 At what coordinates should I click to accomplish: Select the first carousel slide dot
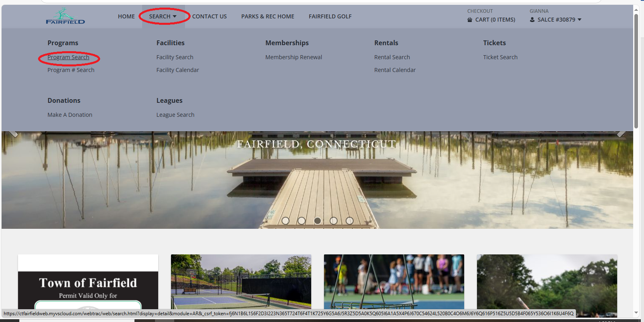click(x=286, y=221)
